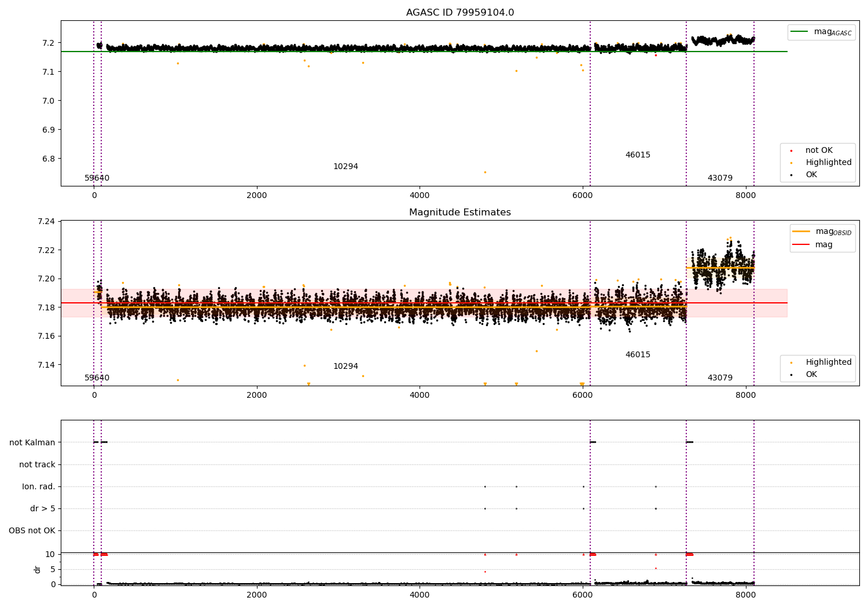Click the 'dr > 5' axis label
Viewport: 868px width, 608px height.
pyautogui.click(x=43, y=509)
